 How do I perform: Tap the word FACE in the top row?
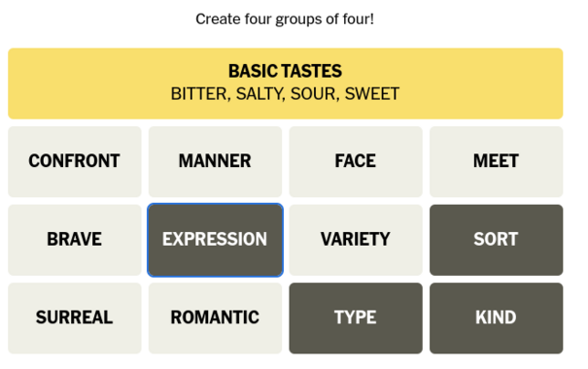356,161
